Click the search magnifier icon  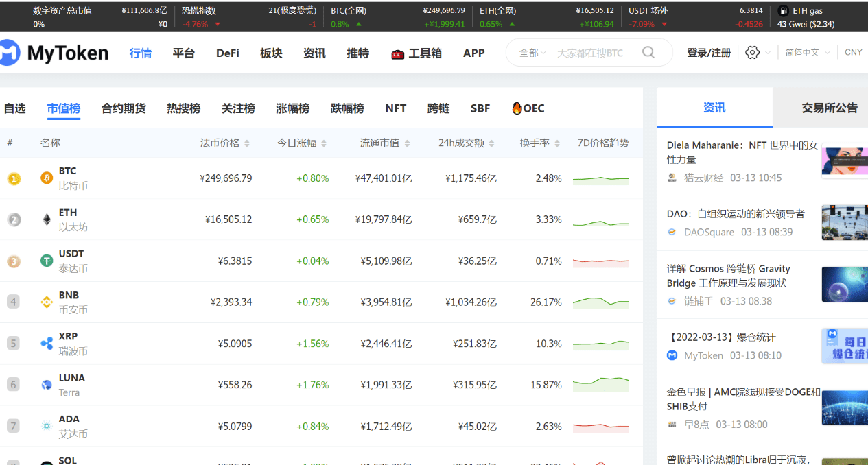click(648, 52)
